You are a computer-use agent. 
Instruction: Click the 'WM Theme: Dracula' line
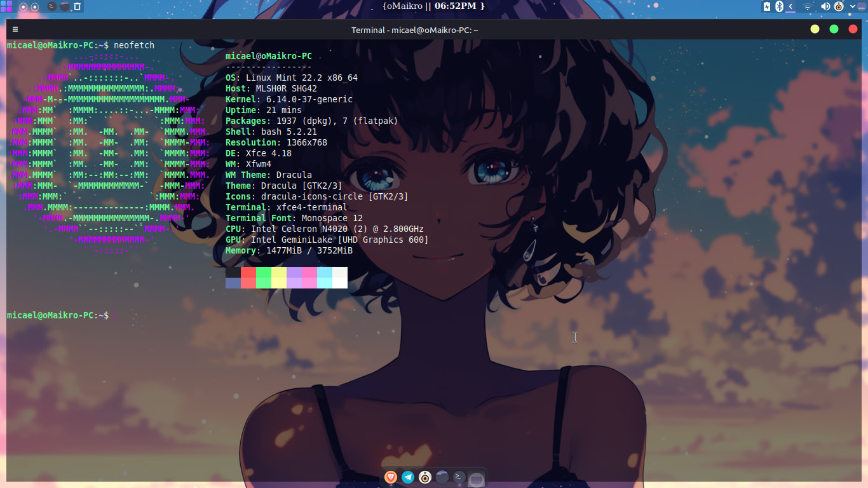[x=269, y=175]
